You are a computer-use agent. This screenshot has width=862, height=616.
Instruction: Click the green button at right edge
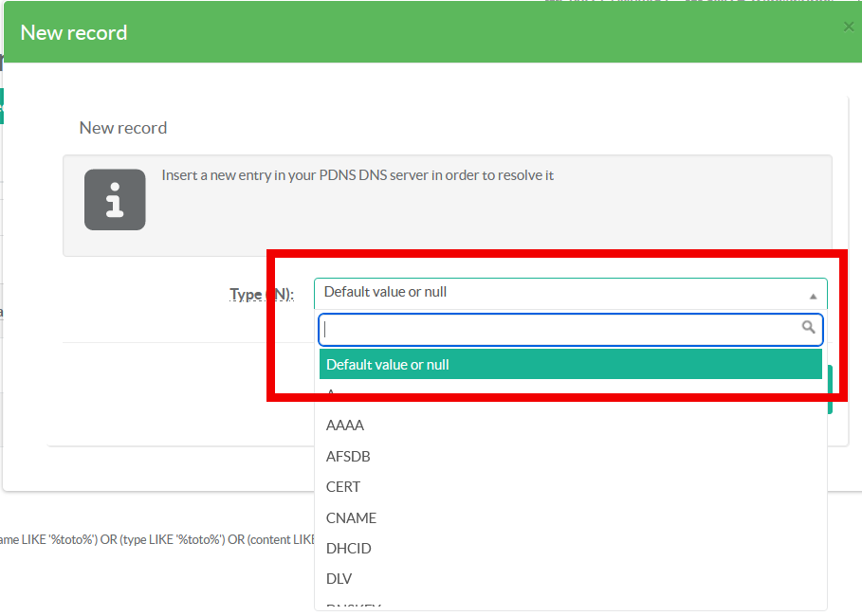pyautogui.click(x=829, y=390)
